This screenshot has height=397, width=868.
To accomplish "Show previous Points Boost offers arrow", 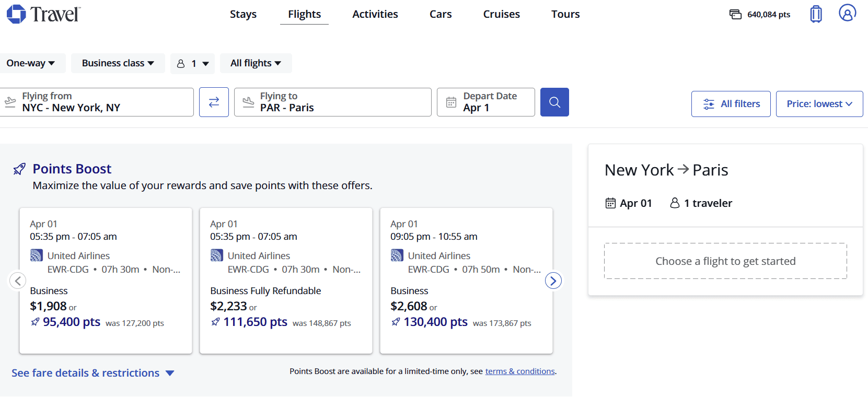I will coord(18,281).
